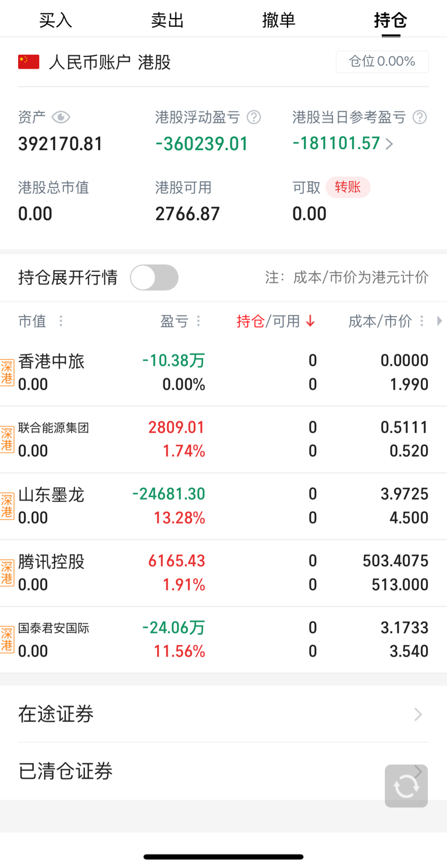Tap the China flag account icon

pos(29,62)
